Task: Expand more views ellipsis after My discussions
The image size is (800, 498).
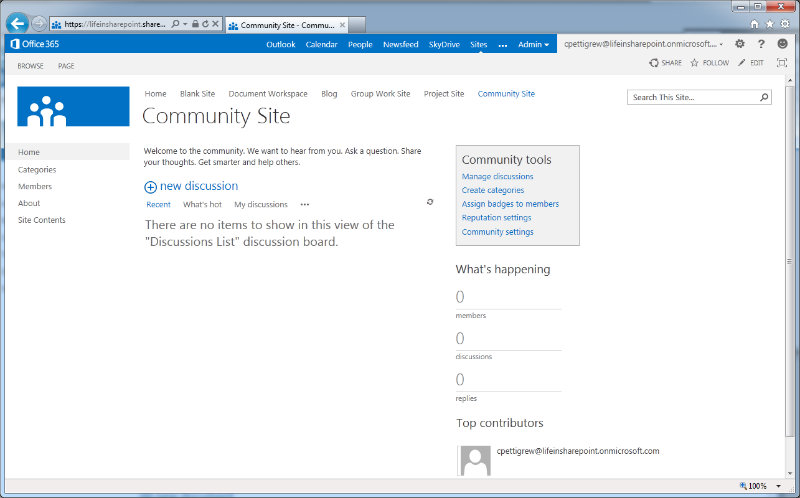Action: tap(305, 205)
